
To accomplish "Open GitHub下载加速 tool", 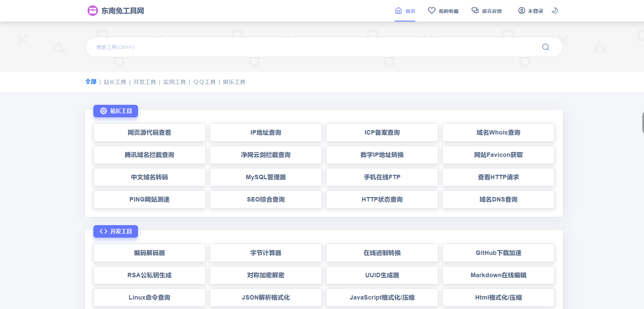I will point(499,253).
